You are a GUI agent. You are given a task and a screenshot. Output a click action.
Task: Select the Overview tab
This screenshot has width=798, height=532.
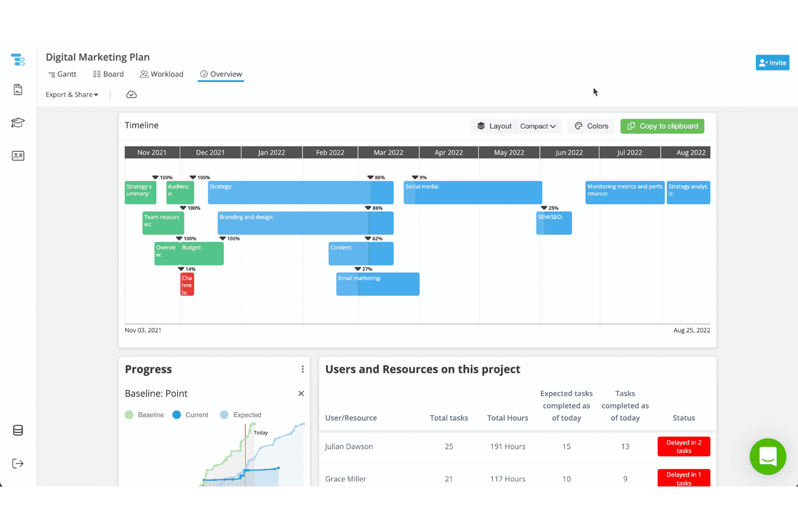[x=221, y=74]
